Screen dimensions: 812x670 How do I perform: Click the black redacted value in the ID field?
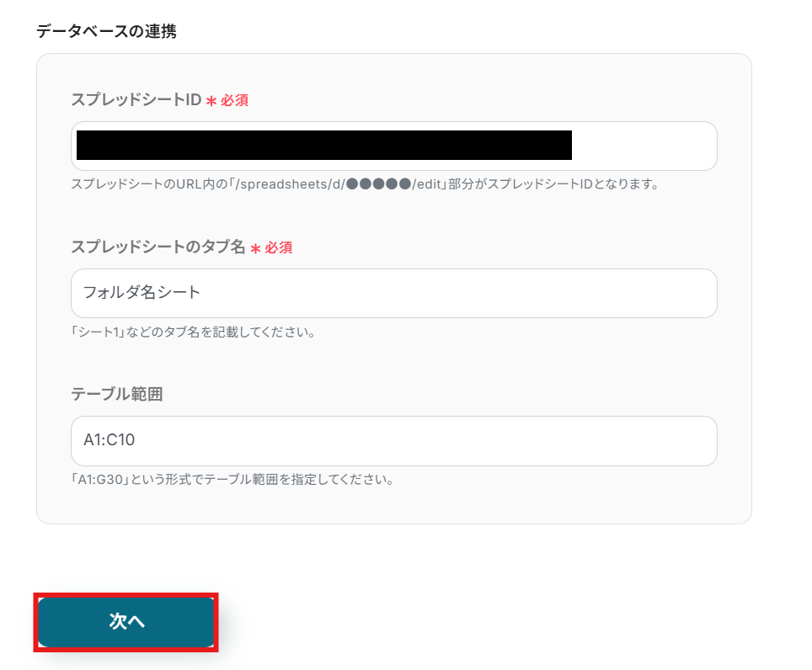[324, 145]
